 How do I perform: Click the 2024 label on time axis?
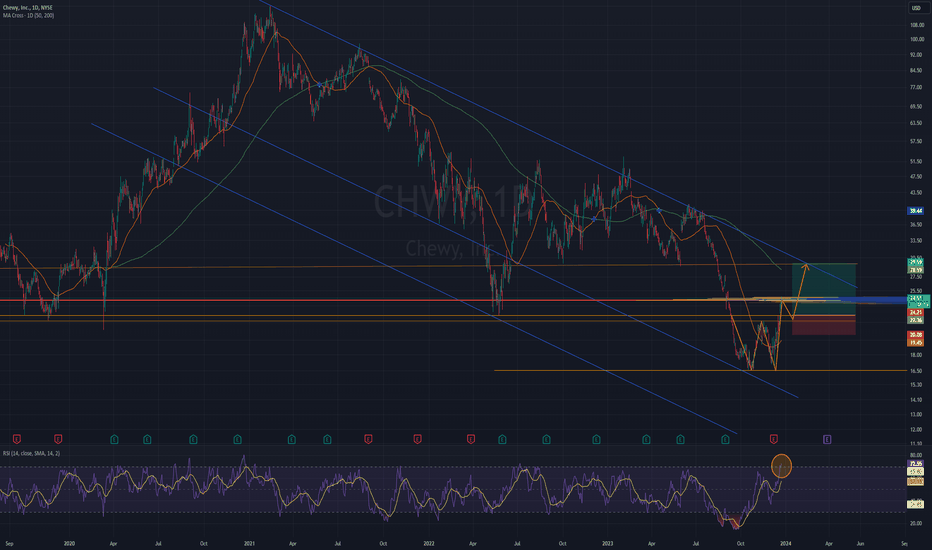[x=786, y=543]
